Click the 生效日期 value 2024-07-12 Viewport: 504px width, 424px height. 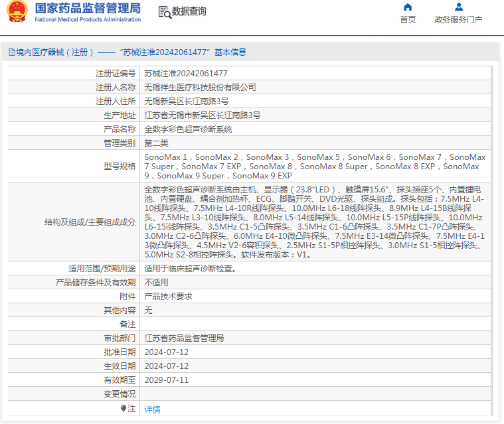(167, 366)
